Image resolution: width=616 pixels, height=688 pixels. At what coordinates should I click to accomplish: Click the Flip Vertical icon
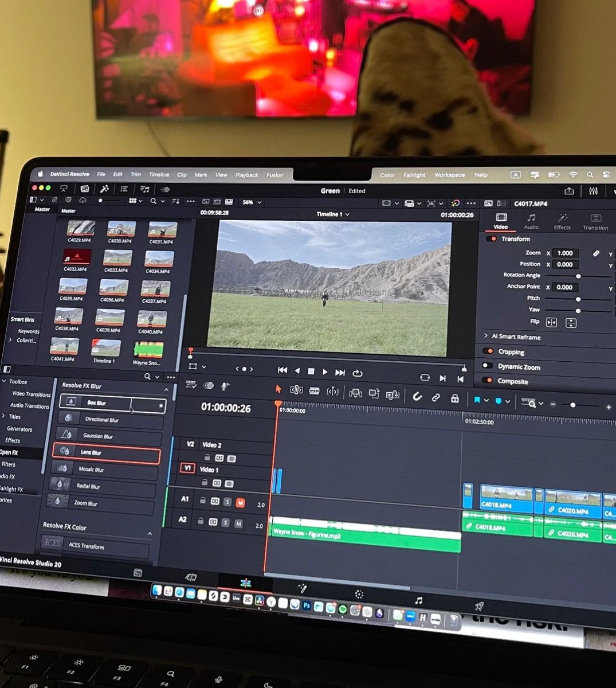571,323
